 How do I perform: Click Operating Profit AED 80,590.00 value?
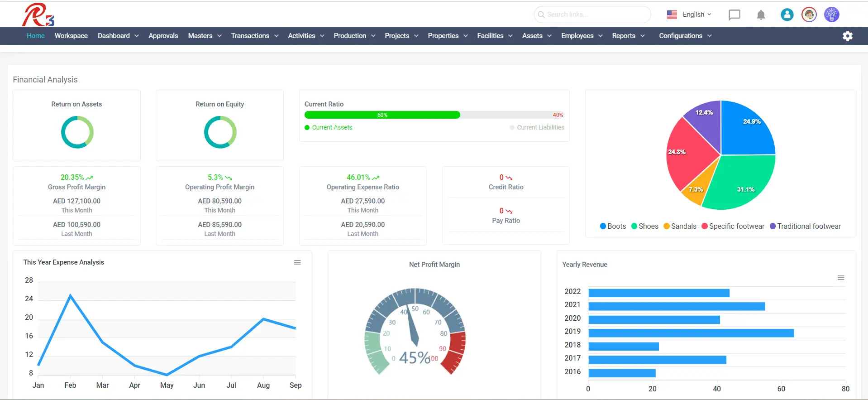pos(219,201)
